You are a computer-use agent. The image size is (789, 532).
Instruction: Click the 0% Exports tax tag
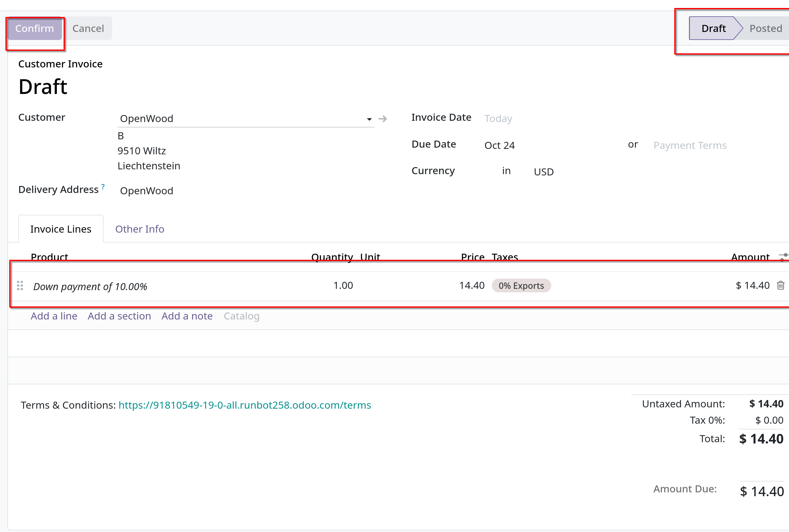(x=521, y=286)
